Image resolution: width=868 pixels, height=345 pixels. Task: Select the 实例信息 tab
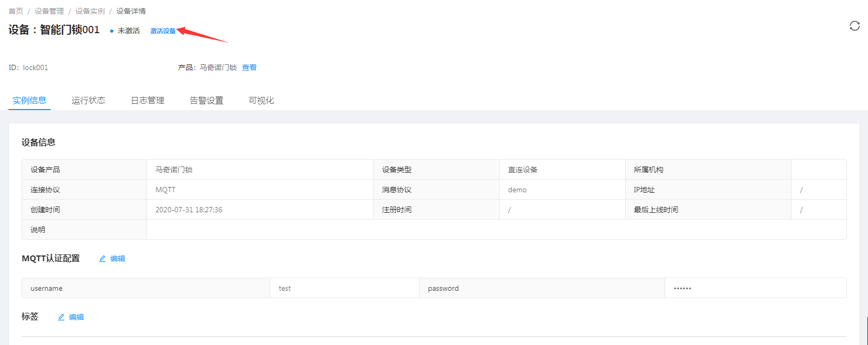point(30,101)
